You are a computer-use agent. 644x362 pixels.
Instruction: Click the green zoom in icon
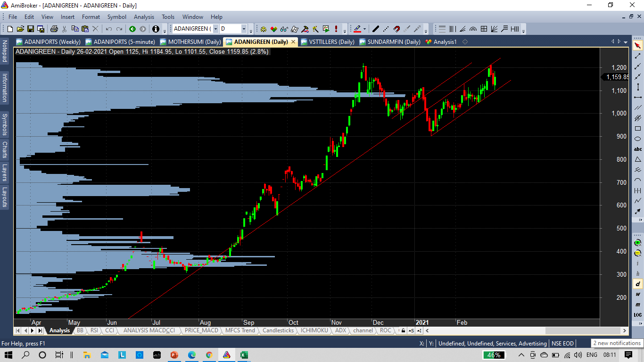click(638, 242)
